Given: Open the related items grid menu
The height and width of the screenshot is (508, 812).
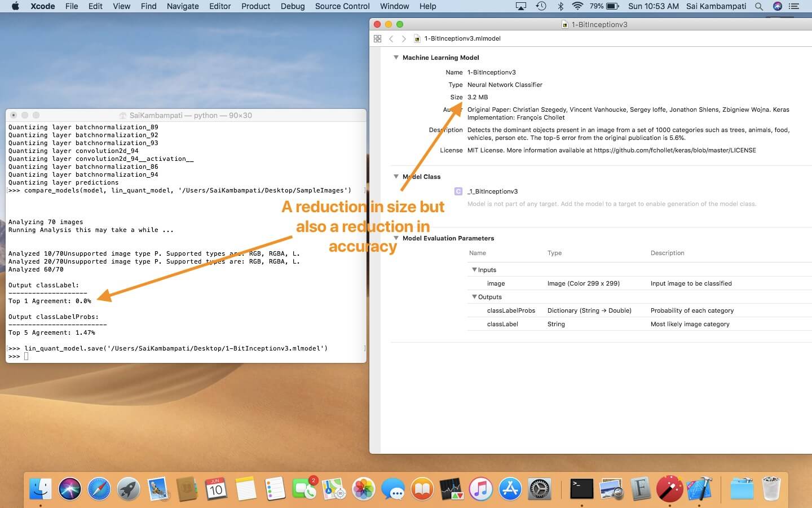Looking at the screenshot, I should tap(377, 38).
